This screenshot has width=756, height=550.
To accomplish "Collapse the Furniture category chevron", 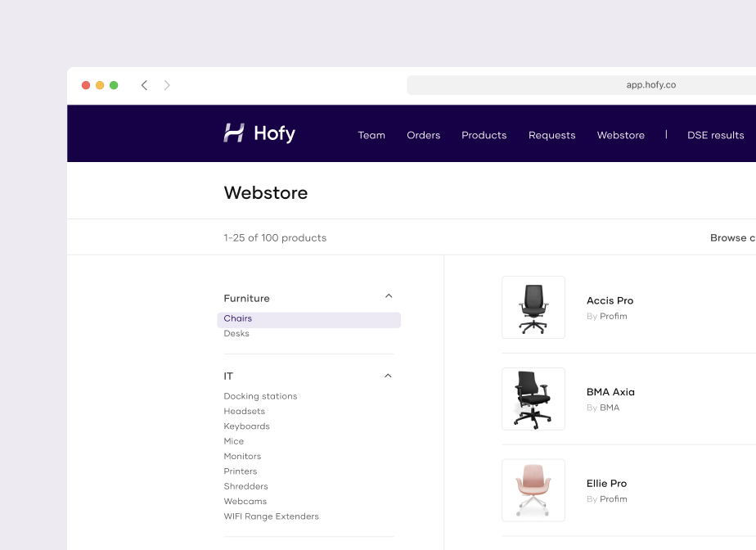I will coord(389,295).
